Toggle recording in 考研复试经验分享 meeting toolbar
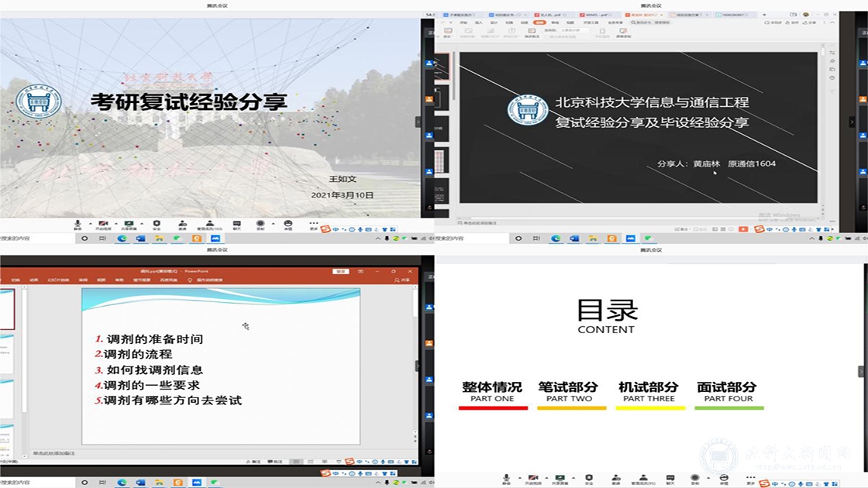868x488 pixels. (260, 224)
